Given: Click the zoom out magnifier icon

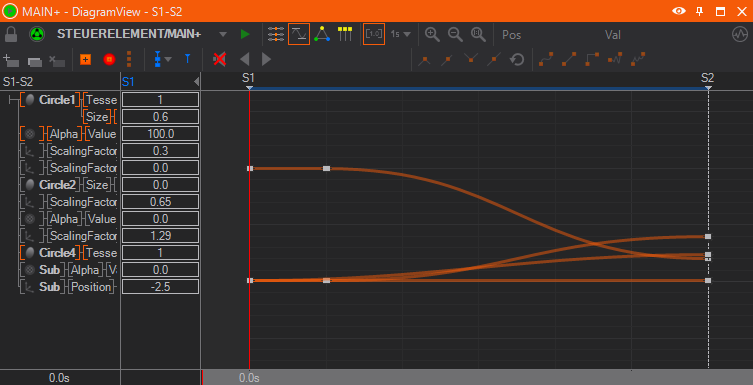Looking at the screenshot, I should (x=455, y=34).
